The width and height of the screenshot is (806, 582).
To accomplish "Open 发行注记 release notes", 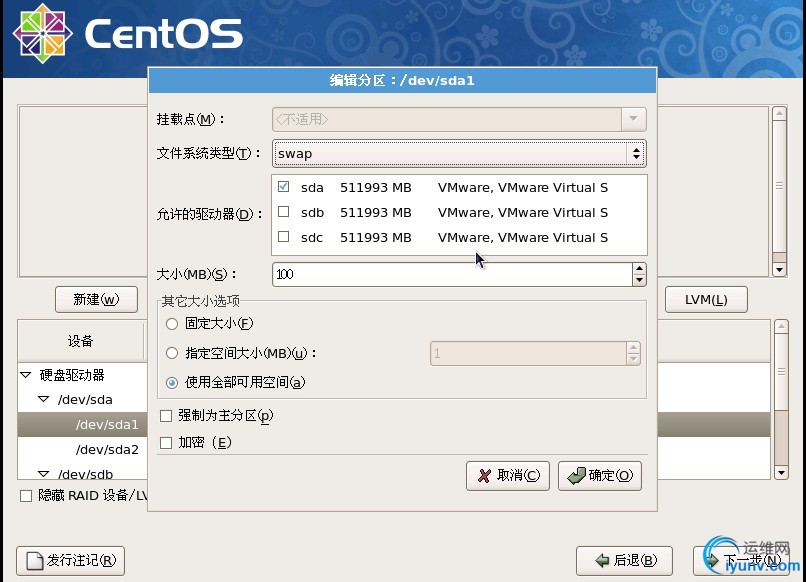I will 70,560.
